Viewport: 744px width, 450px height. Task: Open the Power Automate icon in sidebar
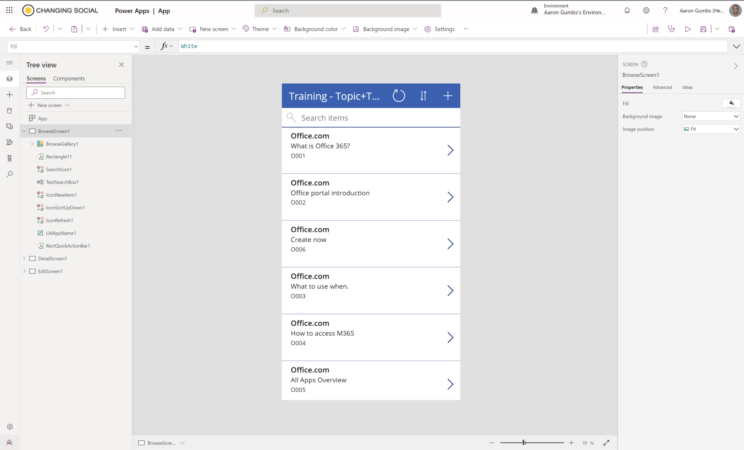(9, 142)
